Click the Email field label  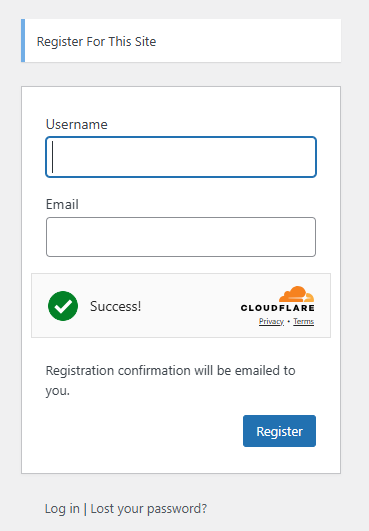[x=62, y=204]
